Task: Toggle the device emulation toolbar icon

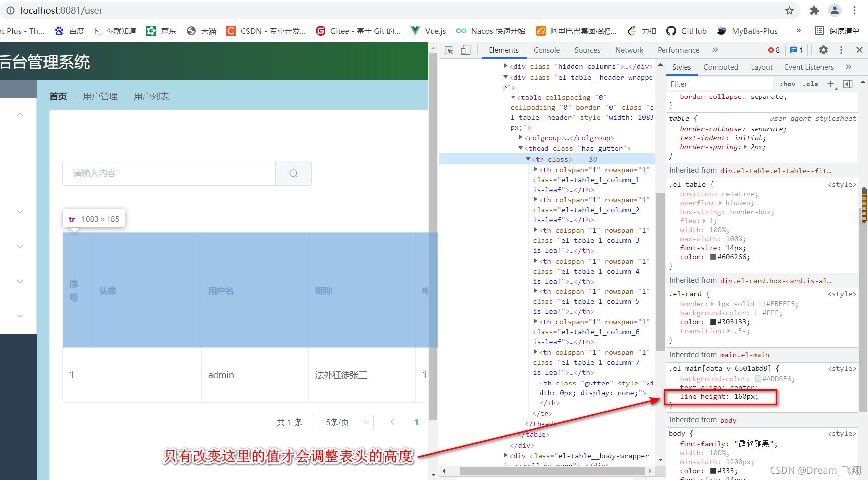Action: tap(466, 50)
